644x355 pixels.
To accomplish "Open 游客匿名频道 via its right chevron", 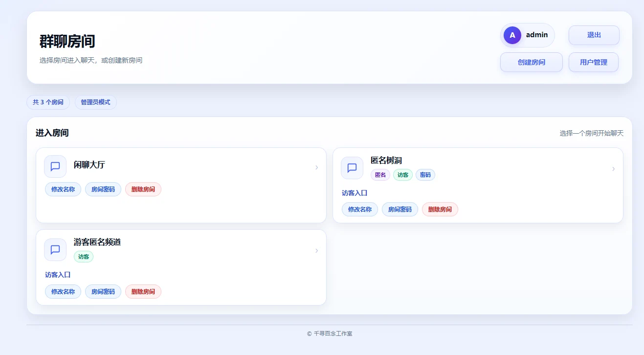I will (316, 251).
